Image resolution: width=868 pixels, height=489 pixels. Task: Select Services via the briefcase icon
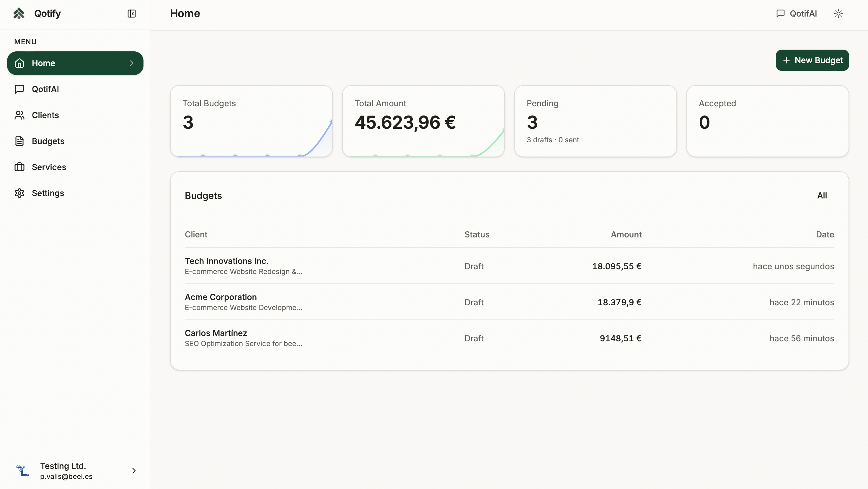tap(19, 167)
